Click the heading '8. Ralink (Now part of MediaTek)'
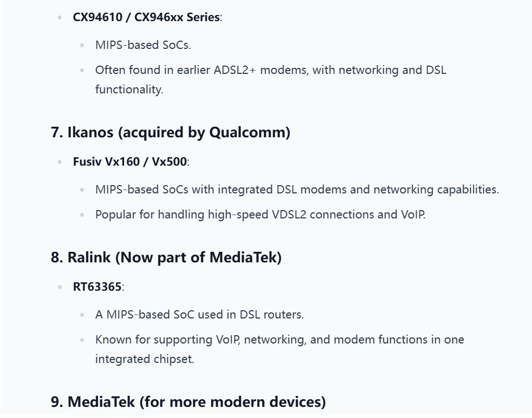Image resolution: width=532 pixels, height=418 pixels. 166,257
